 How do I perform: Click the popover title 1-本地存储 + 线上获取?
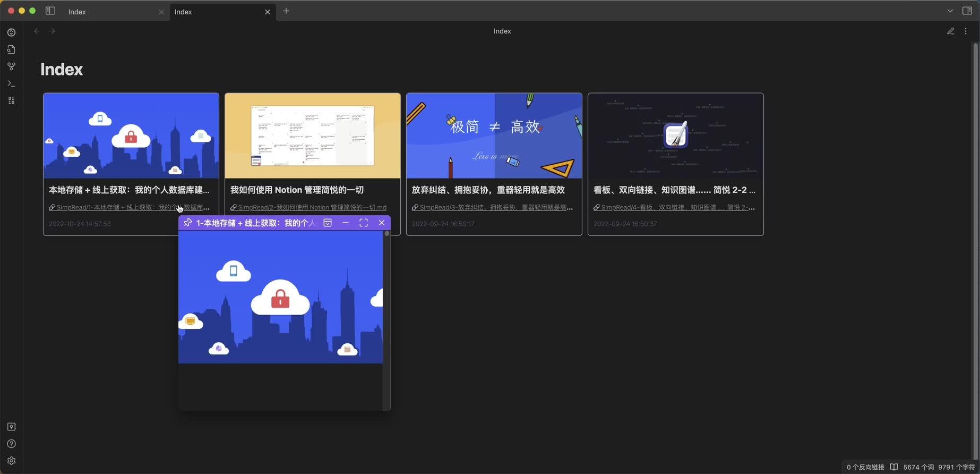coord(256,223)
